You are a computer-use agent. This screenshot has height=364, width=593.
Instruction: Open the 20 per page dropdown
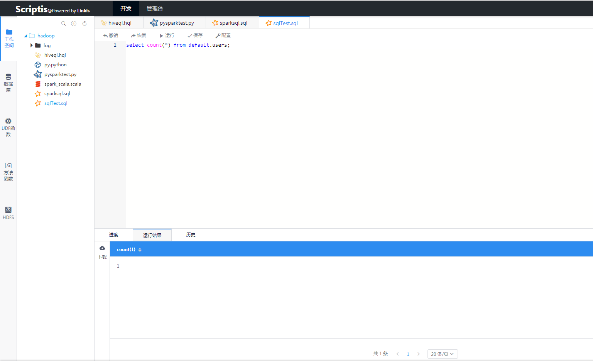point(442,354)
